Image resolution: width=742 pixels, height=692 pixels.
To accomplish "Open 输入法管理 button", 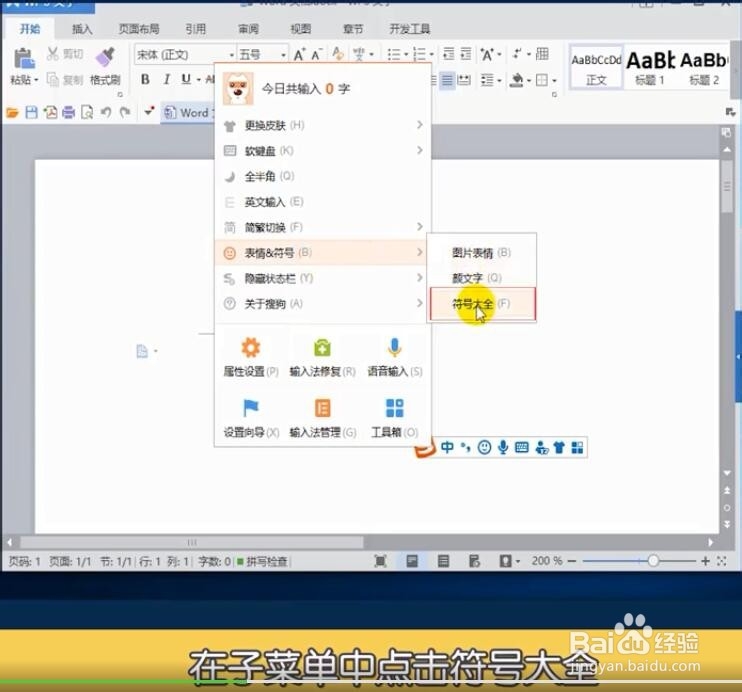I will coord(322,418).
